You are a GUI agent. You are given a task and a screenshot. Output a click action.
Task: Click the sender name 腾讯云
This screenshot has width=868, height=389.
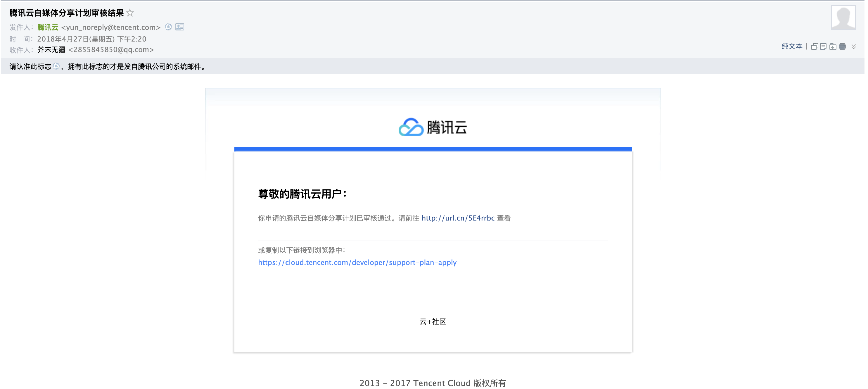pos(48,27)
